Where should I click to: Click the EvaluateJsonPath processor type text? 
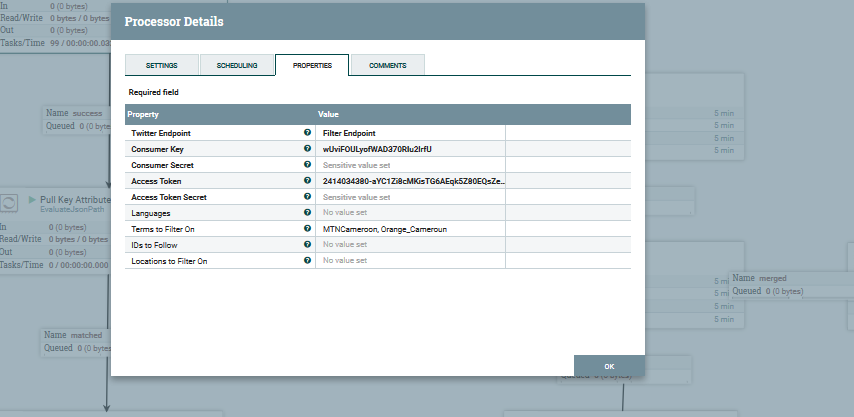[x=72, y=209]
